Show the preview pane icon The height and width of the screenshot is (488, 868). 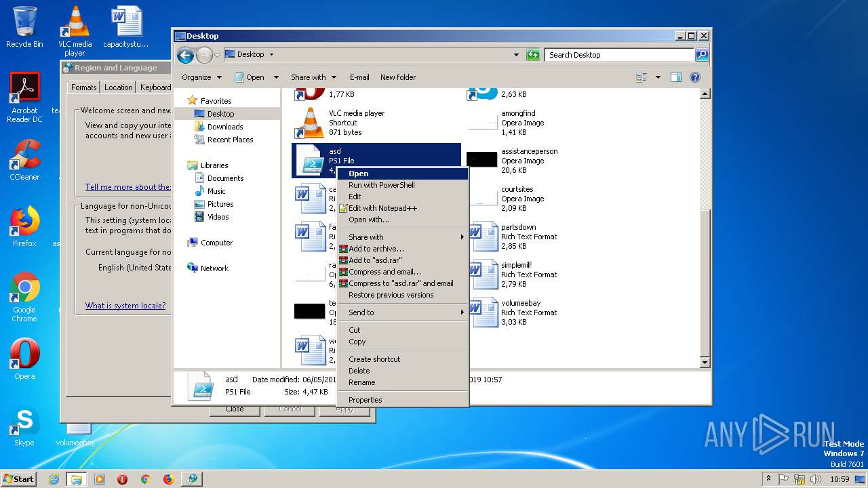pyautogui.click(x=676, y=77)
